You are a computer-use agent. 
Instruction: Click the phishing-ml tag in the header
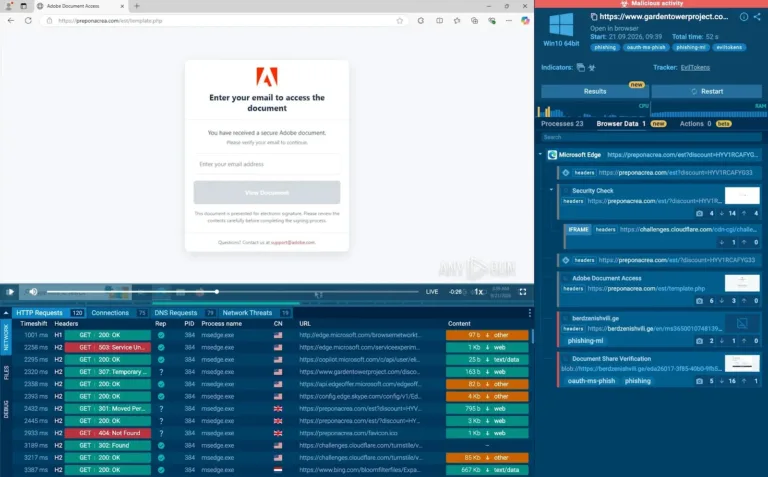[691, 48]
